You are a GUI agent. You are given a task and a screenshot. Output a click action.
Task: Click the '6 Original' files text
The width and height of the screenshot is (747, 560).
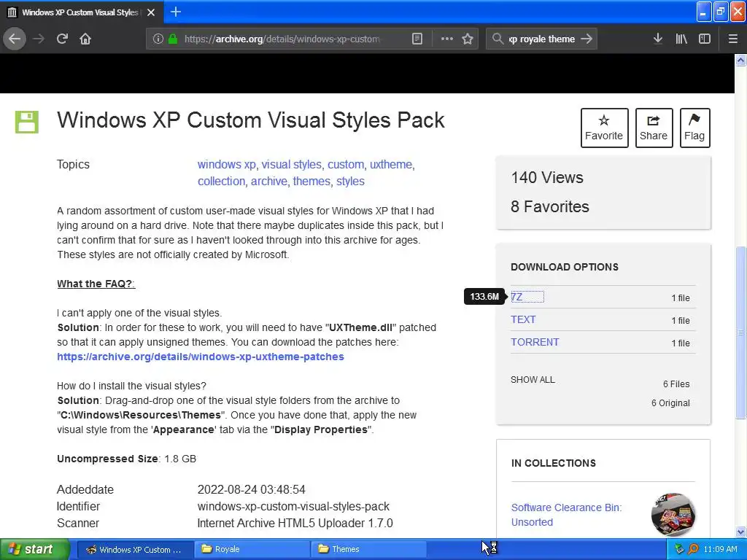click(670, 402)
